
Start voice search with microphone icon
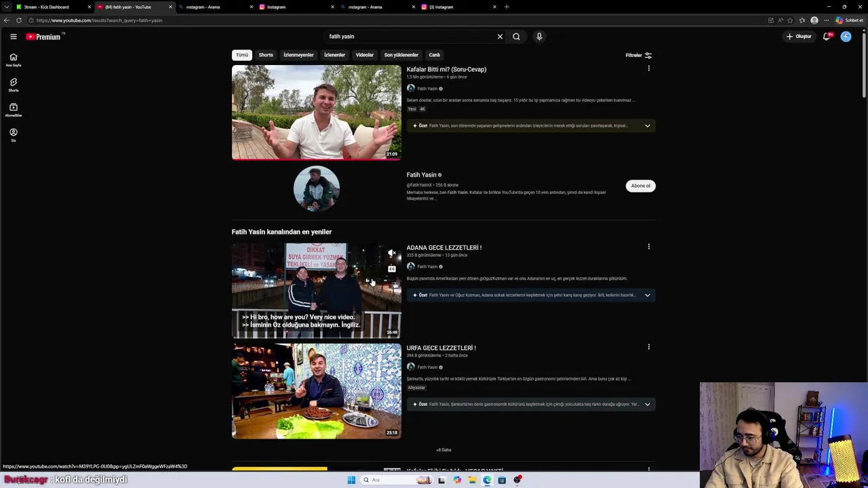pos(539,37)
